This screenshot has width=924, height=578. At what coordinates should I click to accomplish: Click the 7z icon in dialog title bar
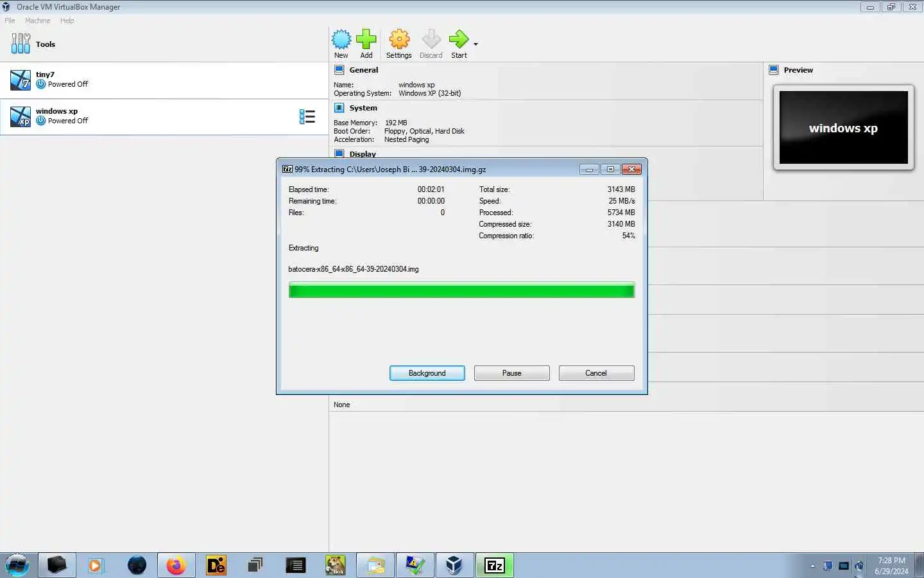click(287, 170)
